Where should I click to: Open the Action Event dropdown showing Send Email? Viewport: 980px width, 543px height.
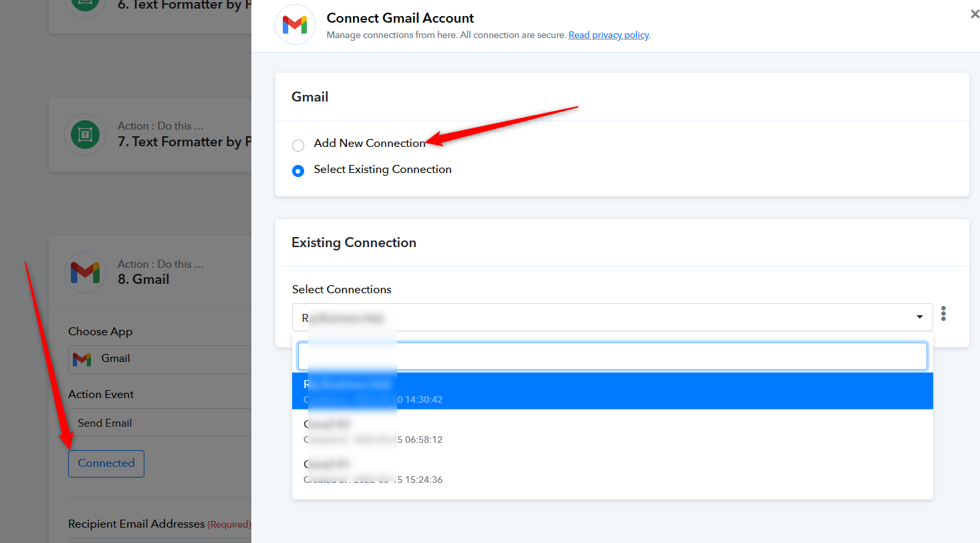coord(160,423)
